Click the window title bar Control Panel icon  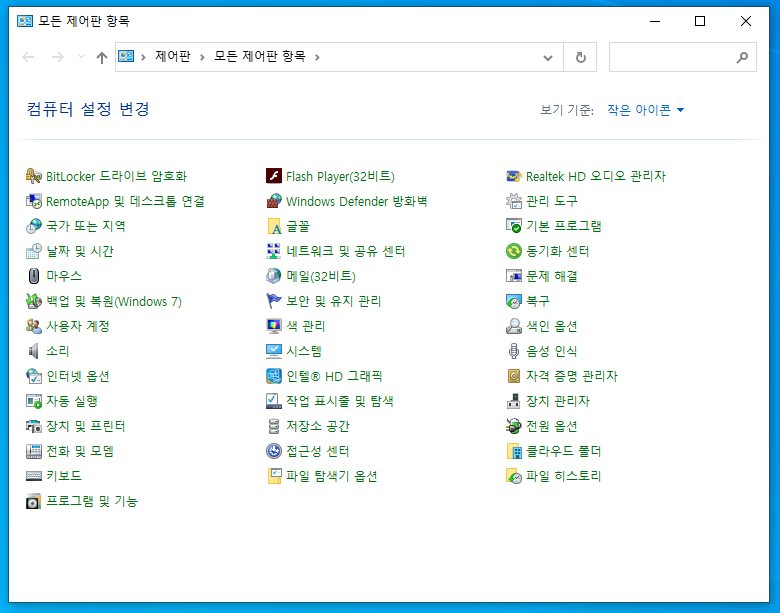25,21
